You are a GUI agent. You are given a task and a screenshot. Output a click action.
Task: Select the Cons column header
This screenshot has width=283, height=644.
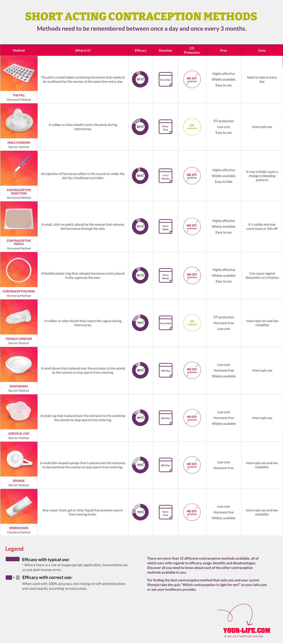point(262,51)
